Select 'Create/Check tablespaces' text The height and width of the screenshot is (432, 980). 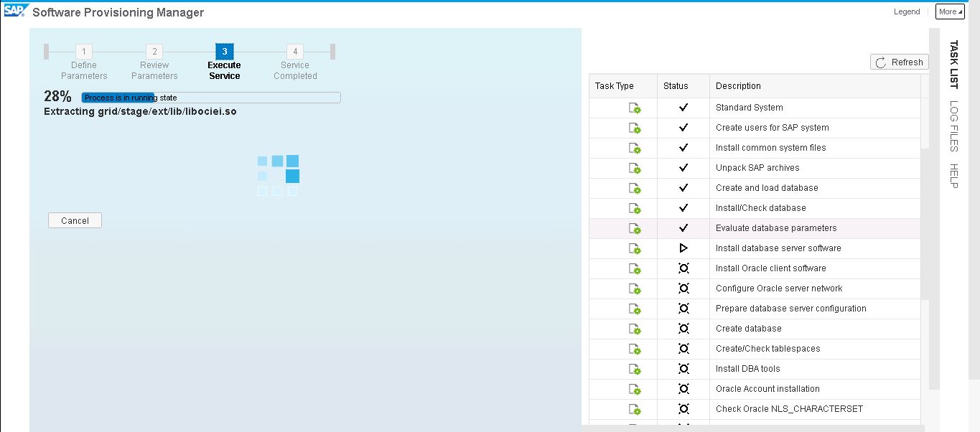click(x=768, y=349)
